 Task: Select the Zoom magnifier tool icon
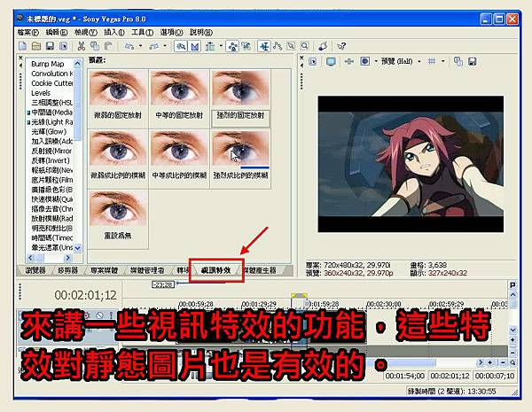click(305, 46)
